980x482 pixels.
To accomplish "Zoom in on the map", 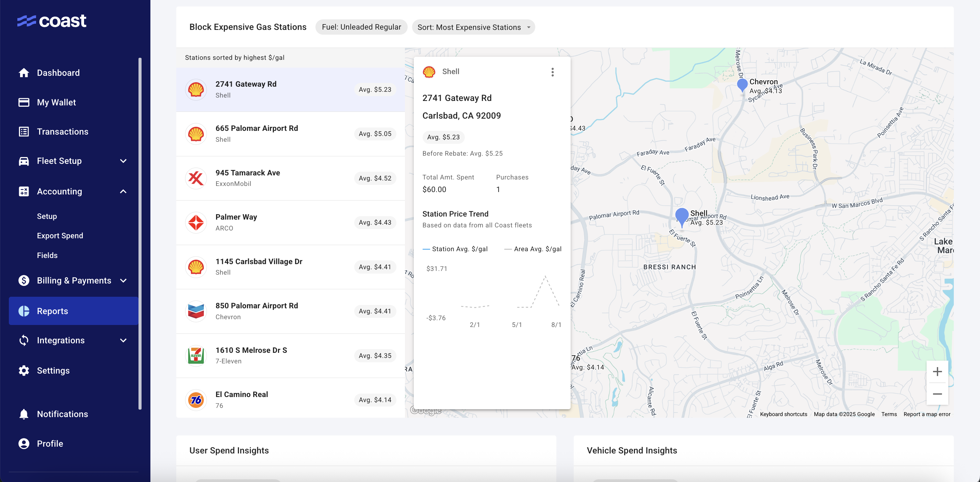I will click(937, 372).
